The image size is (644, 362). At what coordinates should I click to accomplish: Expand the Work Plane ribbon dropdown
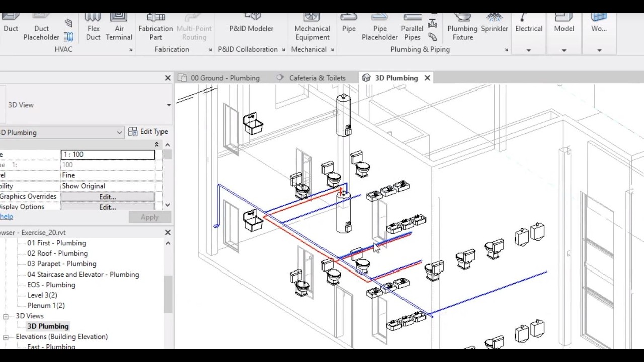pyautogui.click(x=599, y=50)
